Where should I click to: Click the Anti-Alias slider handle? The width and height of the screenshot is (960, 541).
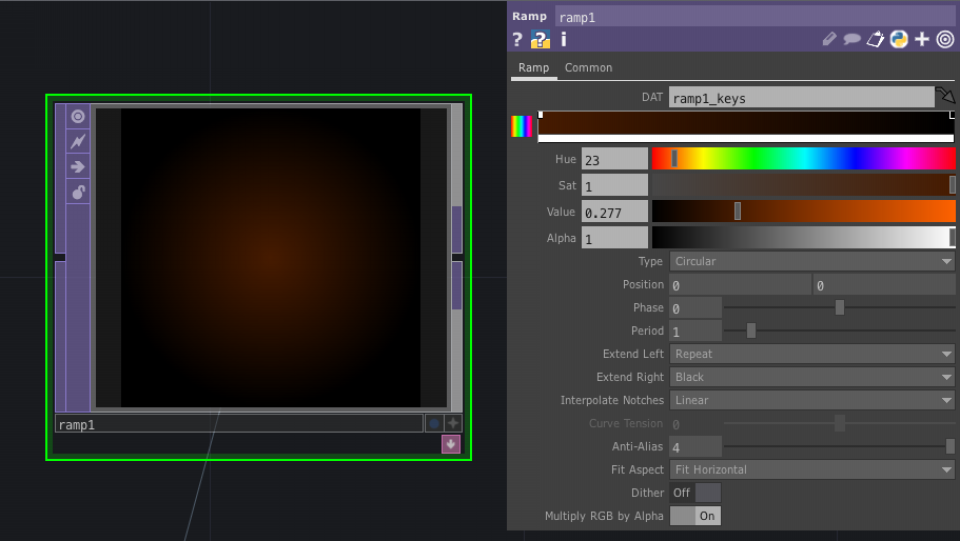(950, 447)
